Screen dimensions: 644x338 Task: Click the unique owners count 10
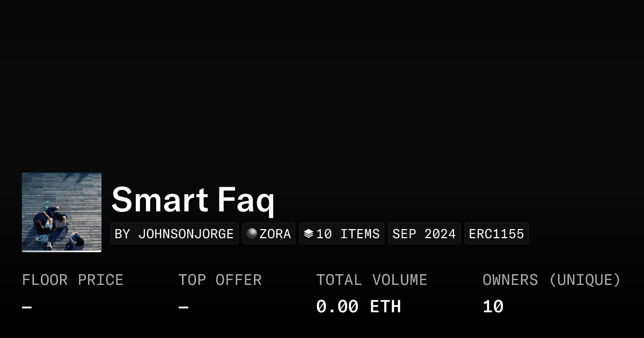(x=493, y=307)
